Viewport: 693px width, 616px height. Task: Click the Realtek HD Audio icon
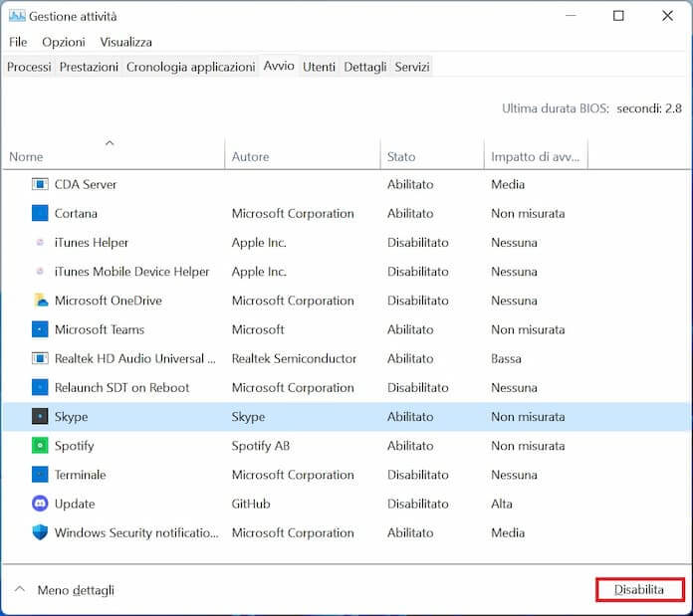40,358
